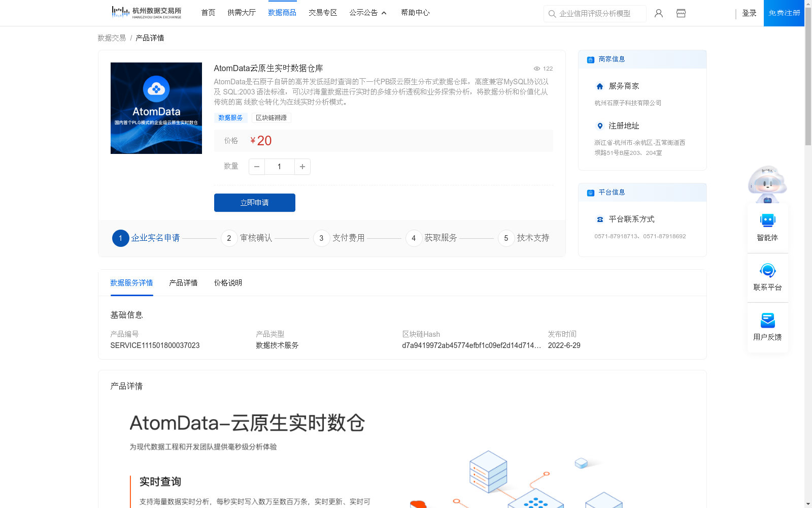This screenshot has height=508, width=812.
Task: Open the 智能体 assistant icon
Action: click(x=767, y=221)
